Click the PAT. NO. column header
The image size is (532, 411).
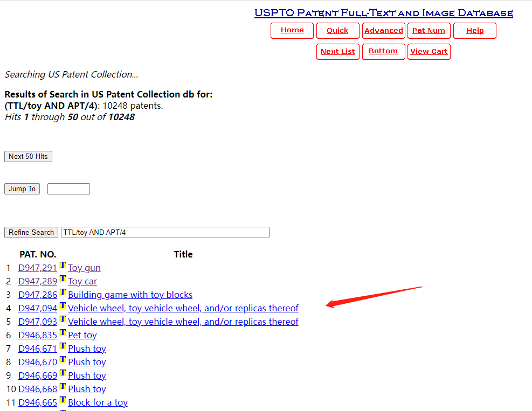pos(38,254)
